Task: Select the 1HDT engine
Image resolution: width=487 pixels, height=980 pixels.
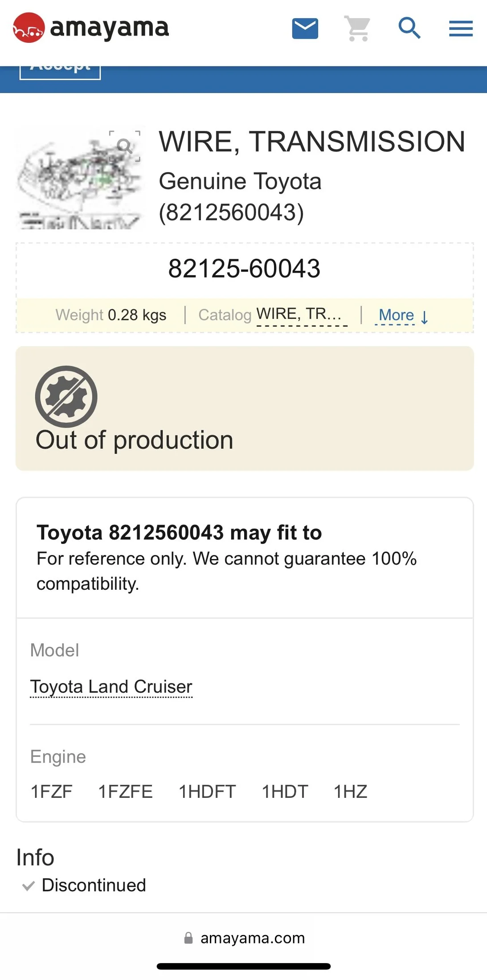Action: 285,792
